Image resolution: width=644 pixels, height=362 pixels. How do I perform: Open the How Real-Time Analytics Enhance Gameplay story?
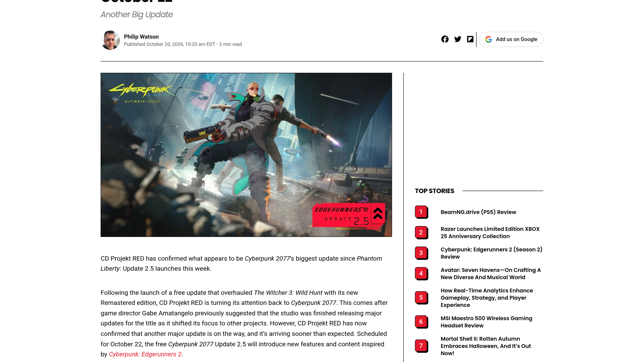[x=487, y=298]
